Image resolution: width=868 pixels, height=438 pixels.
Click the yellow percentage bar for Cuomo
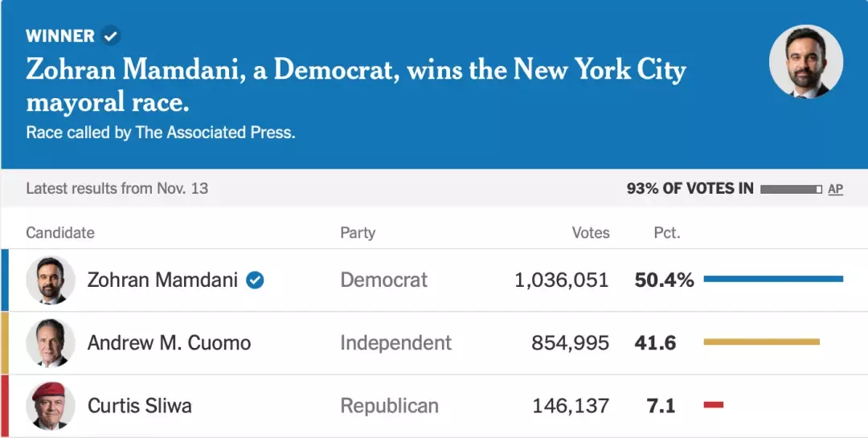(761, 342)
